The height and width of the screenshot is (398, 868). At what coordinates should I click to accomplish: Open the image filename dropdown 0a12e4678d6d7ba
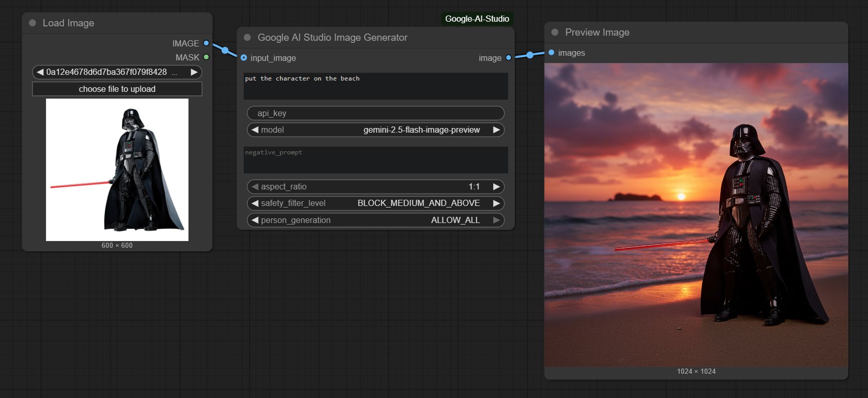click(x=117, y=72)
